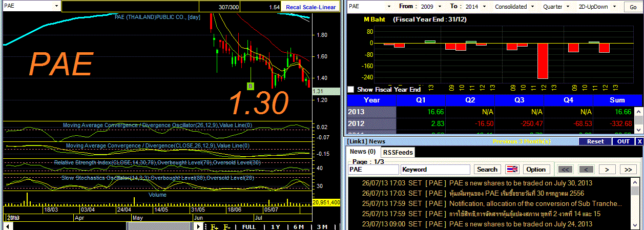Image resolution: width=644 pixels, height=230 pixels.
Task: Click the 2012 Sum value -332.68
Action: [x=620, y=123]
